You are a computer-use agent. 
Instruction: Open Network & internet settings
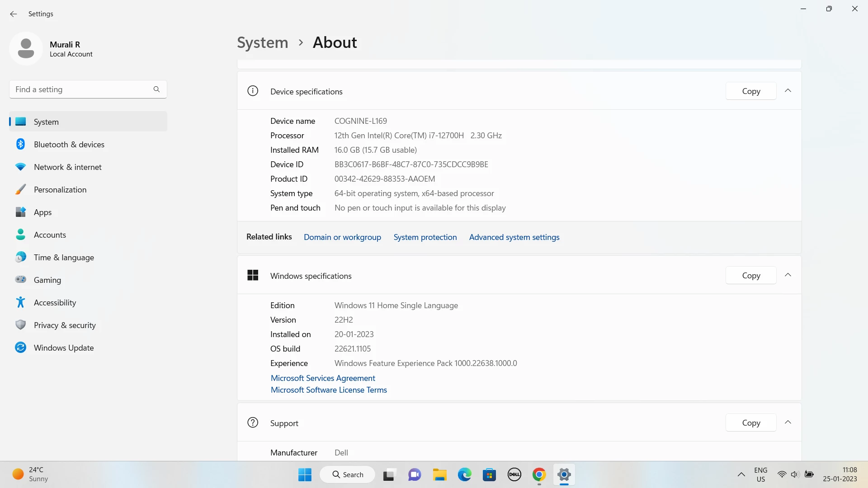pos(67,167)
